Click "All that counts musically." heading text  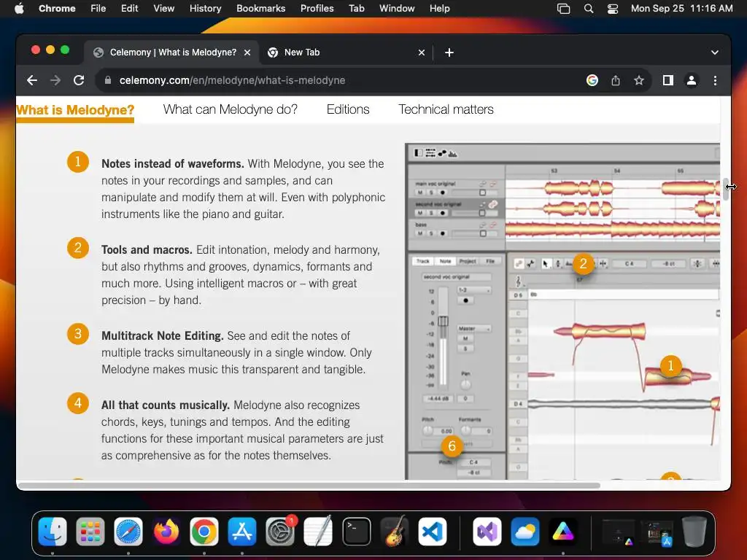tap(166, 405)
